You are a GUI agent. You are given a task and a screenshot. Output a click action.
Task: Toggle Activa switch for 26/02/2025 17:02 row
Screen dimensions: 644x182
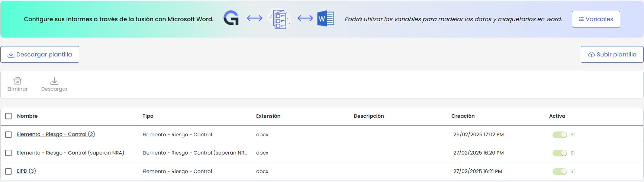pyautogui.click(x=560, y=134)
